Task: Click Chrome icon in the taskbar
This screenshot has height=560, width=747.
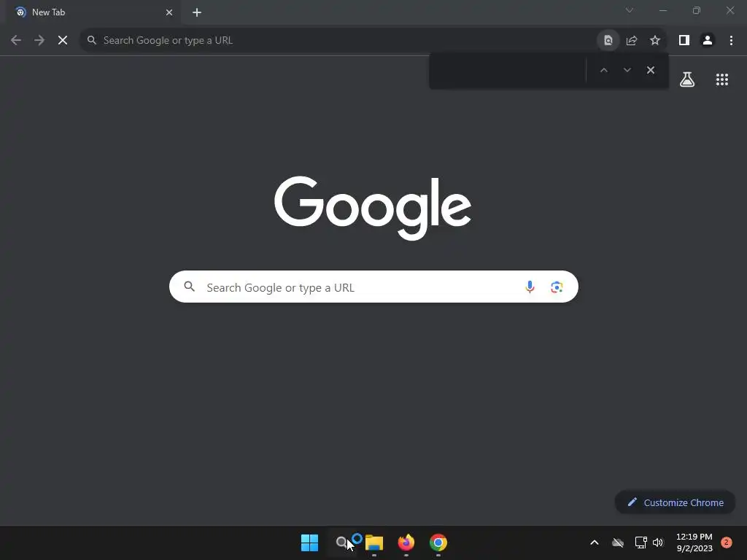Action: coord(438,542)
